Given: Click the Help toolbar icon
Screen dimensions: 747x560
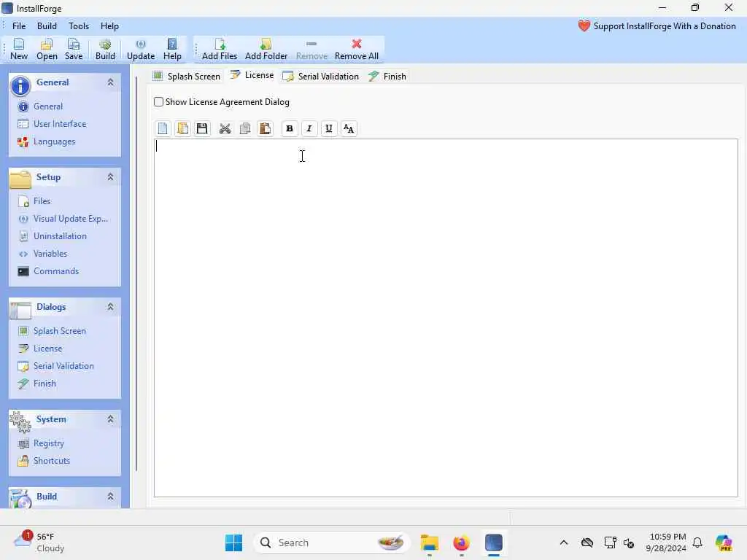Looking at the screenshot, I should (172, 49).
